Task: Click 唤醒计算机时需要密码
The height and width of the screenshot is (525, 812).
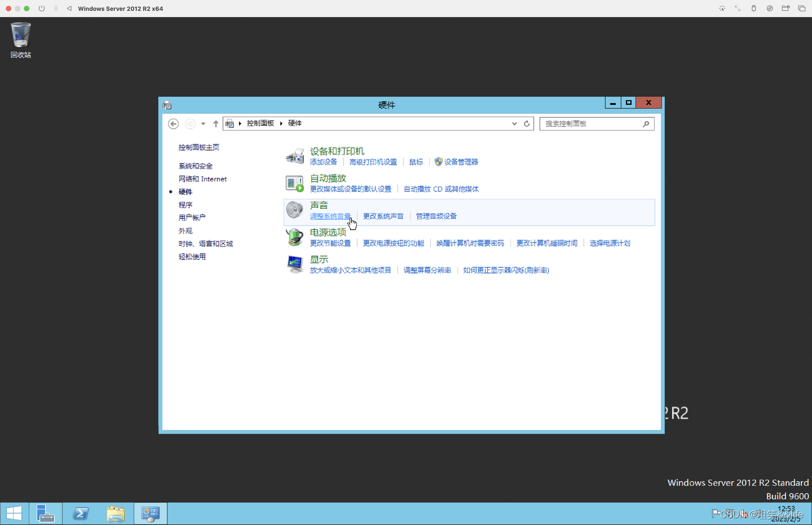Action: [470, 243]
